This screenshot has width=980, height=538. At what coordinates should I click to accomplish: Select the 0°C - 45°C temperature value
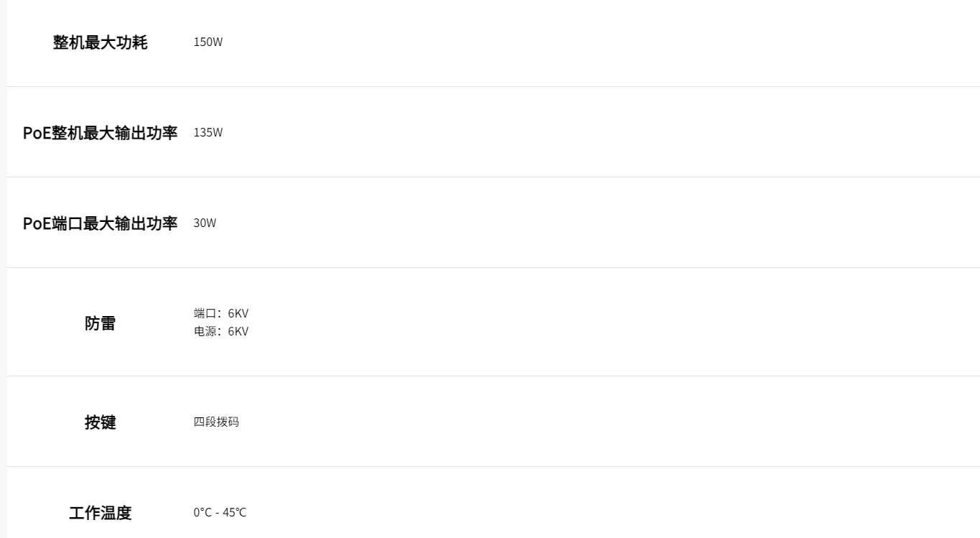220,512
